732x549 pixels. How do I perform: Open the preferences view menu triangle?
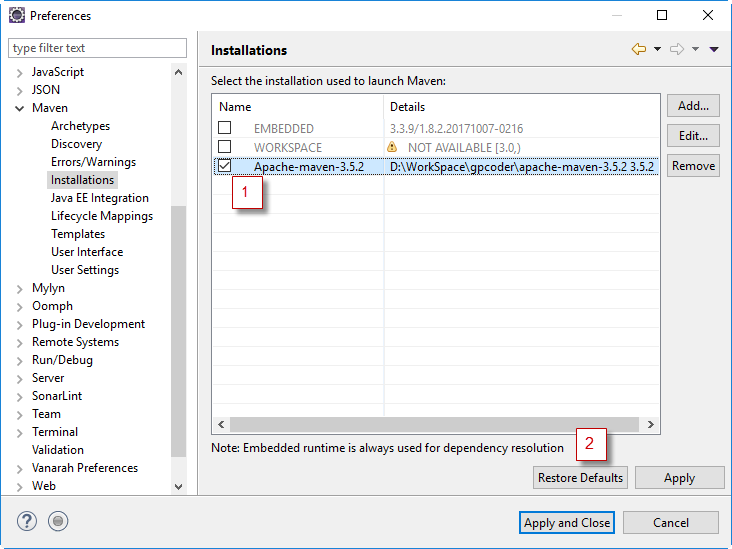click(x=714, y=50)
